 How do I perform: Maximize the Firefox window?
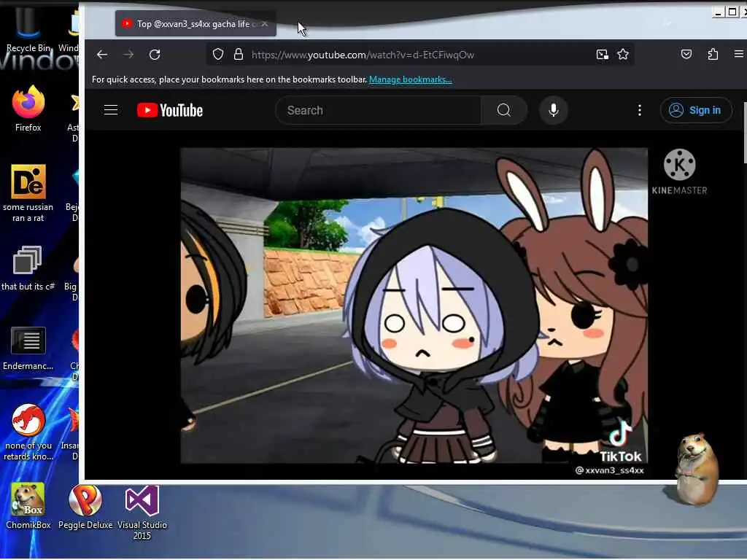point(732,12)
